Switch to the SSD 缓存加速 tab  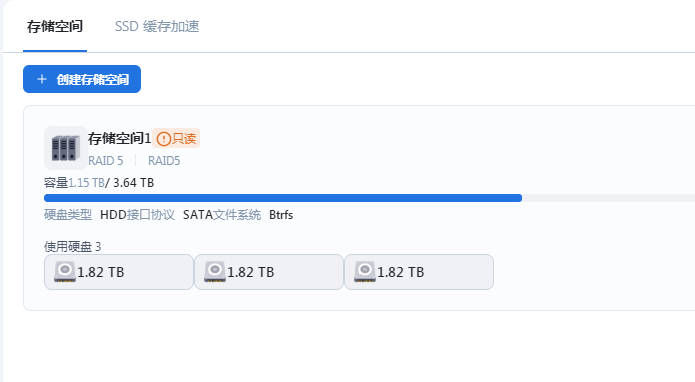point(157,27)
